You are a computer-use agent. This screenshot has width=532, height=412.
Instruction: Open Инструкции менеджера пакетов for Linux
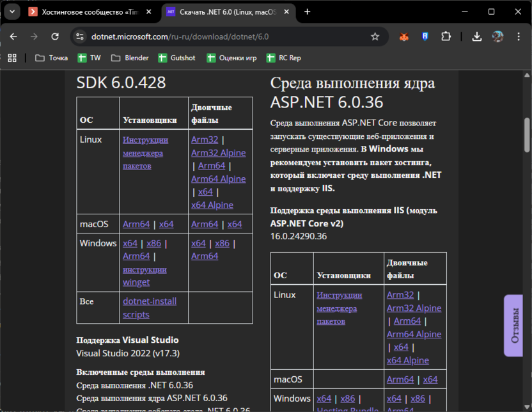tap(145, 153)
